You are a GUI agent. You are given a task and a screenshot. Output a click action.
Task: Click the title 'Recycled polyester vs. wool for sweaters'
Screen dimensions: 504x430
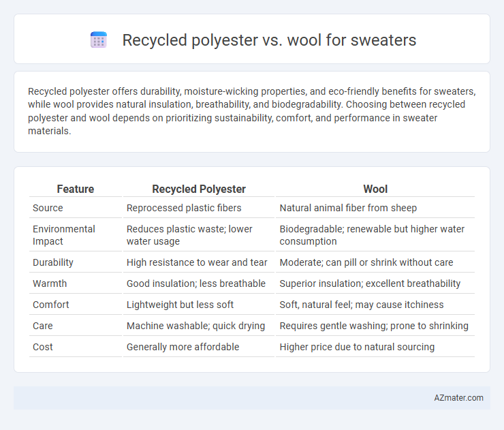click(x=269, y=40)
